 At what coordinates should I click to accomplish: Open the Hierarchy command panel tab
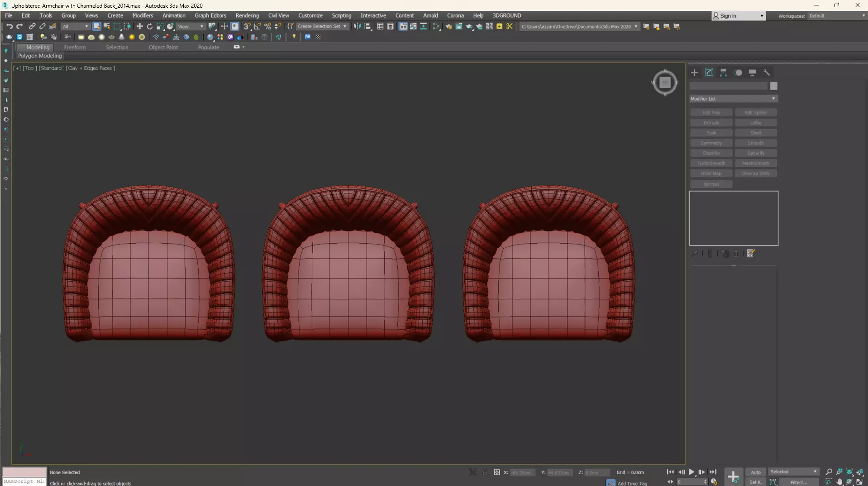(723, 72)
